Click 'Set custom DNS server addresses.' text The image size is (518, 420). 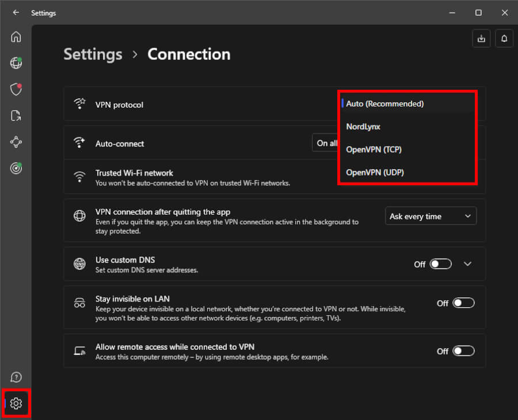(147, 270)
